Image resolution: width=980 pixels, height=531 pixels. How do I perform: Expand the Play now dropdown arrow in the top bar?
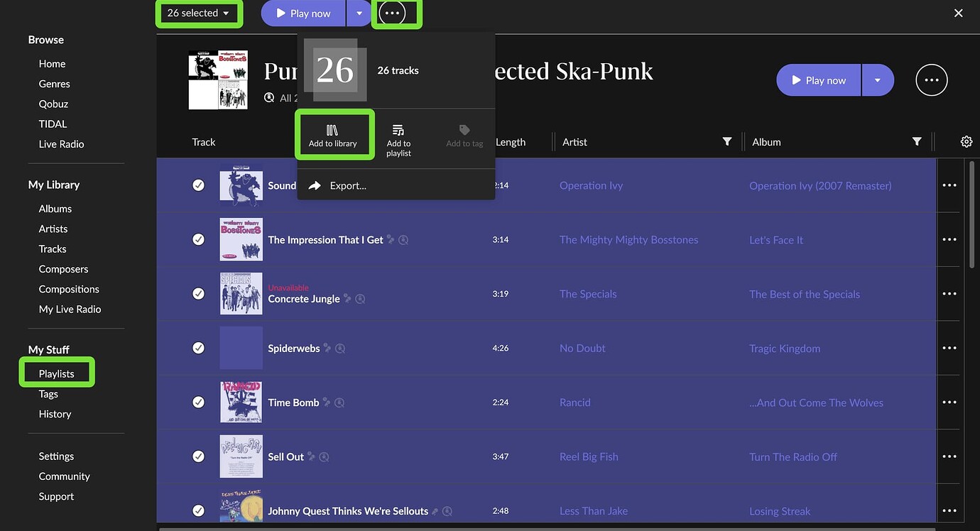coord(359,13)
